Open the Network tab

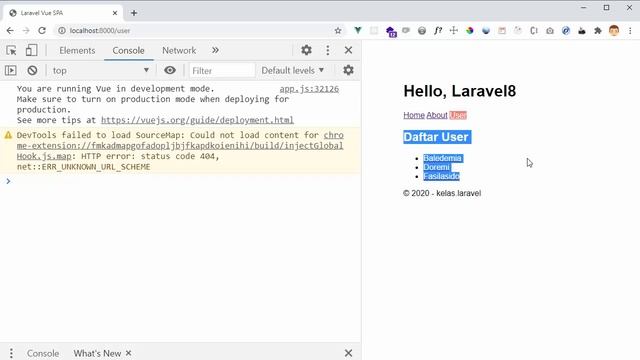click(179, 50)
